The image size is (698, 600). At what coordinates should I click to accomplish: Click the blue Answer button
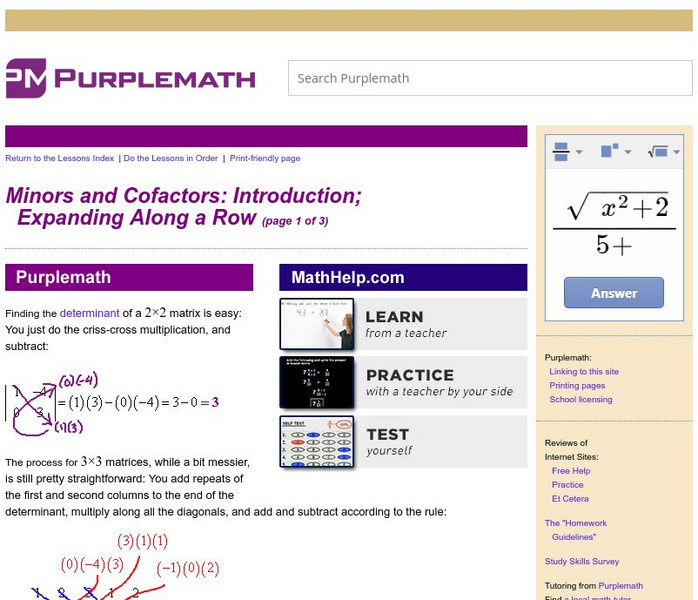point(614,293)
